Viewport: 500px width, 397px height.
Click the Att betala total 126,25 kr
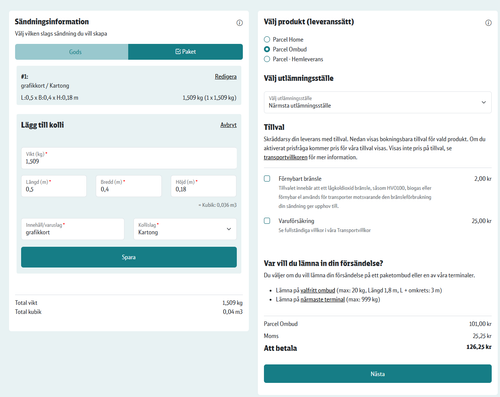(x=479, y=347)
